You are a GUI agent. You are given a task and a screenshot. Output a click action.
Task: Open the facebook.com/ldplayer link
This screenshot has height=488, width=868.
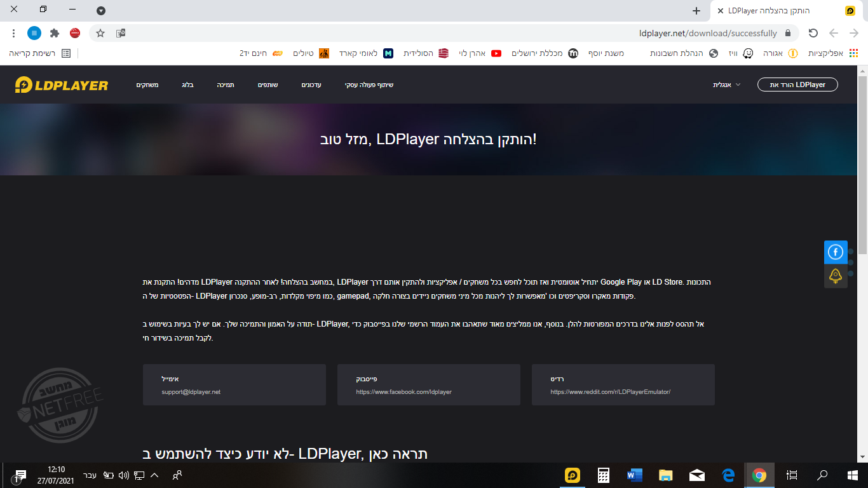404,392
